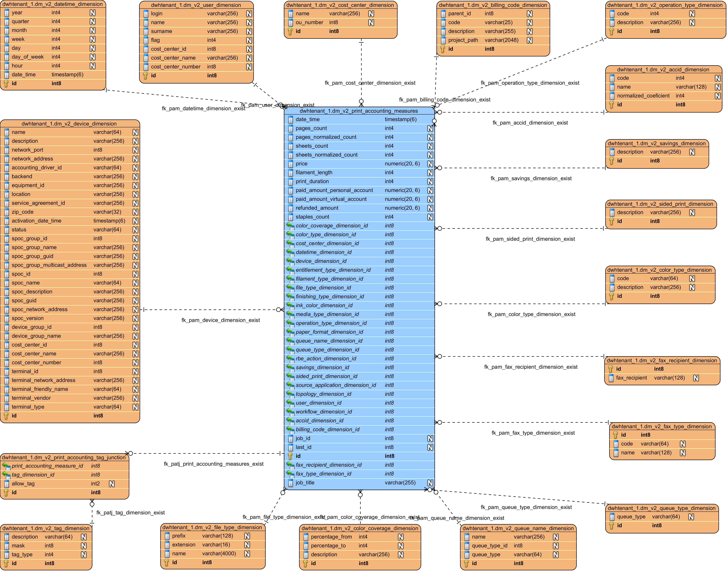This screenshot has height=572, width=728.
Task: Click the key icon next to id in fax_recipient_dimension
Action: [x=610, y=369]
